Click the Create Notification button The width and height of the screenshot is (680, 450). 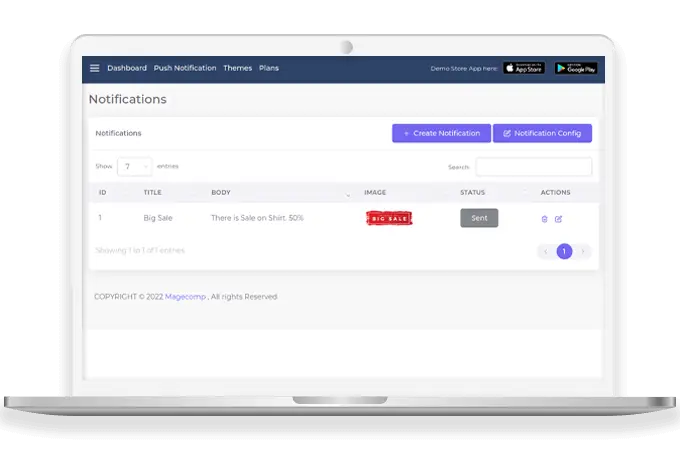[441, 133]
